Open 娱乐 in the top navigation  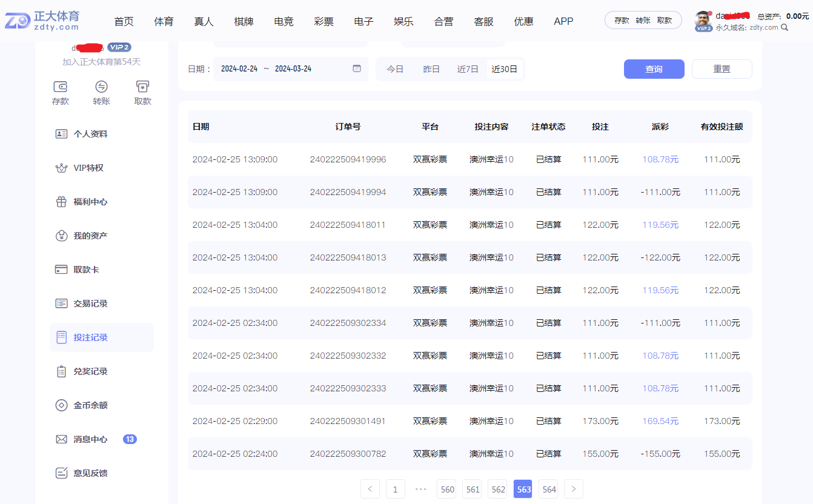pyautogui.click(x=404, y=21)
